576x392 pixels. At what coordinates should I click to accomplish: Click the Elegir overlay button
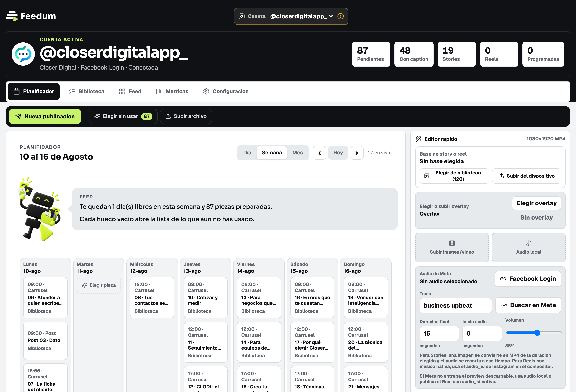tap(536, 203)
